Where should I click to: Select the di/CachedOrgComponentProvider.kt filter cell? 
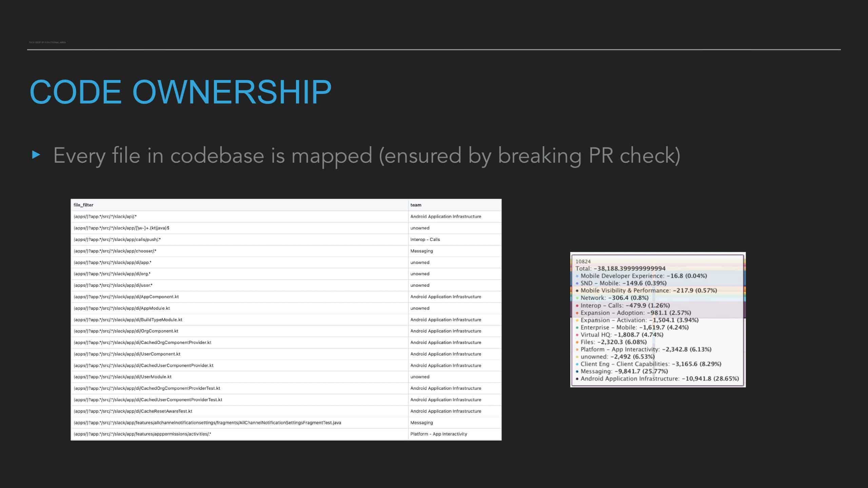pos(239,343)
